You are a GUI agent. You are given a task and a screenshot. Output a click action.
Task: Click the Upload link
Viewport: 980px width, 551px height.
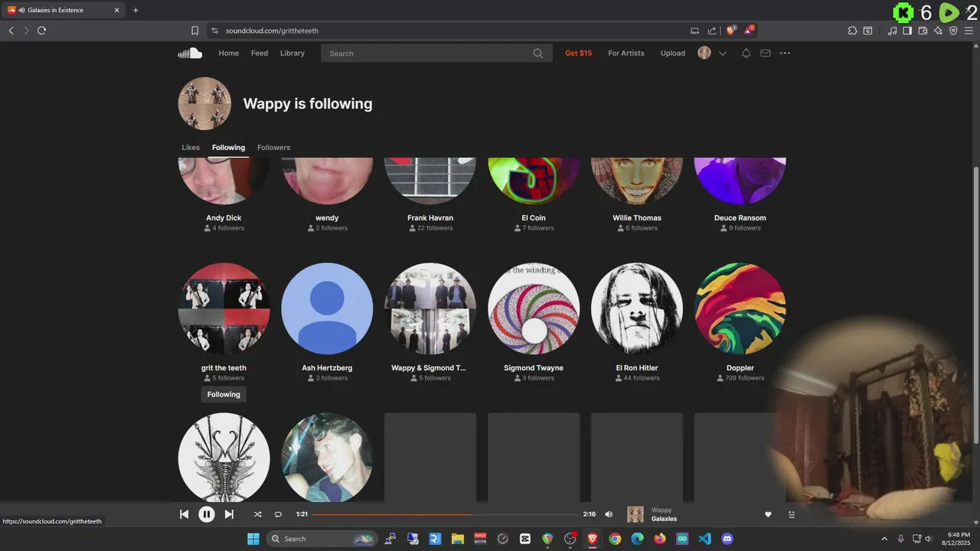tap(673, 53)
